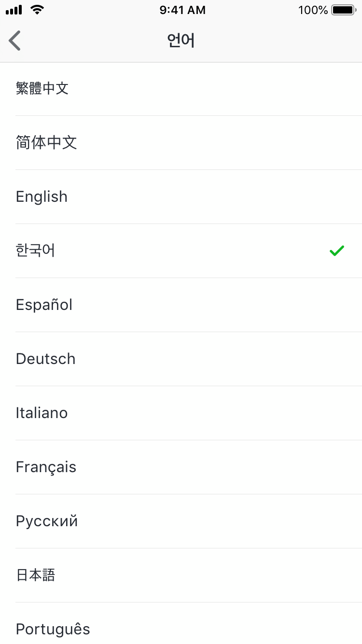Select the 한국어 language row

pos(36,251)
